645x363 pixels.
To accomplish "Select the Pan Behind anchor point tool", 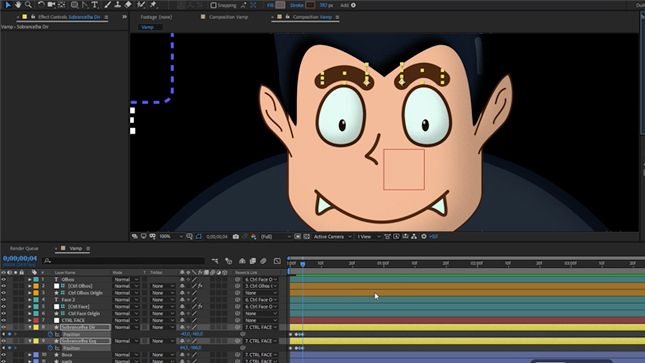I will point(62,5).
